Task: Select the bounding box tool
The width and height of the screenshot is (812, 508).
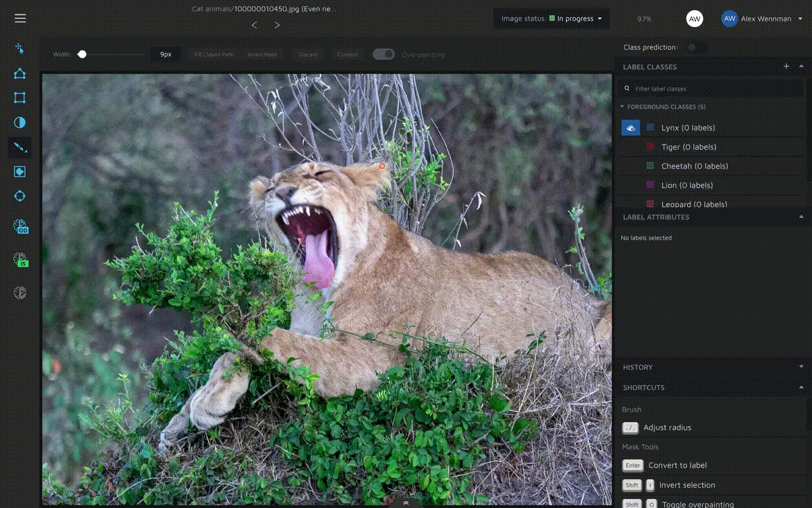Action: [x=20, y=98]
